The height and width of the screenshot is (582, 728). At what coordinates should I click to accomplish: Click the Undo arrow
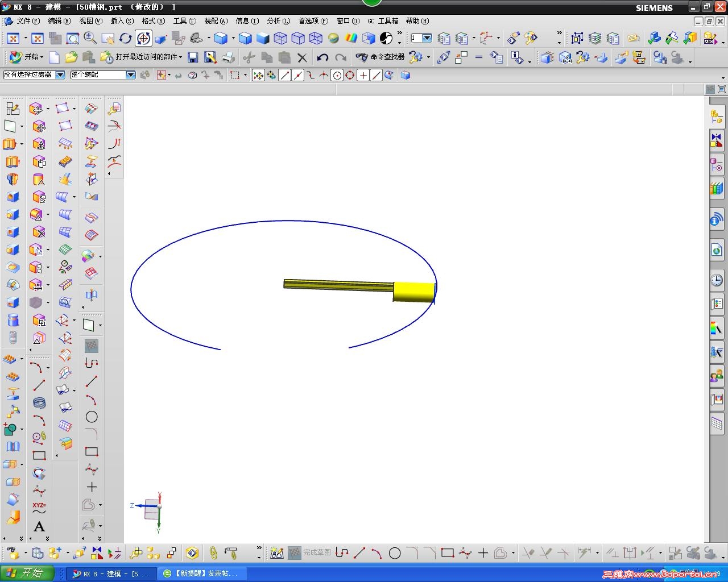322,57
